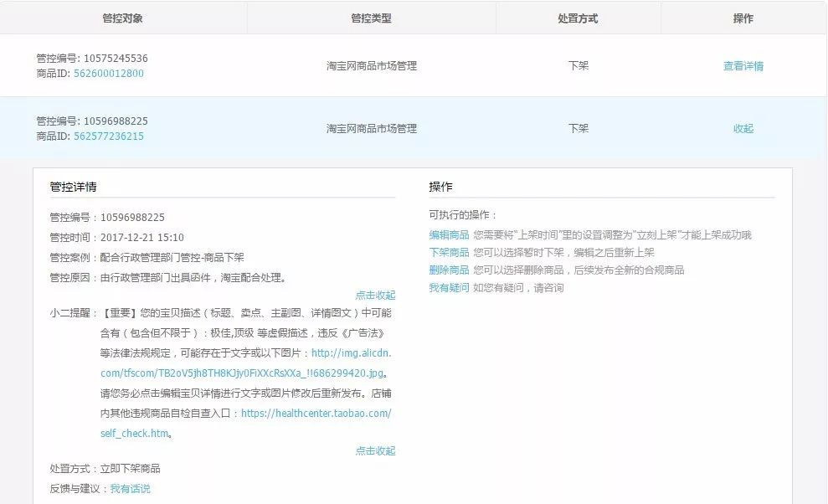Click 查看详情 for record 10575245536
The image size is (828, 504).
743,66
